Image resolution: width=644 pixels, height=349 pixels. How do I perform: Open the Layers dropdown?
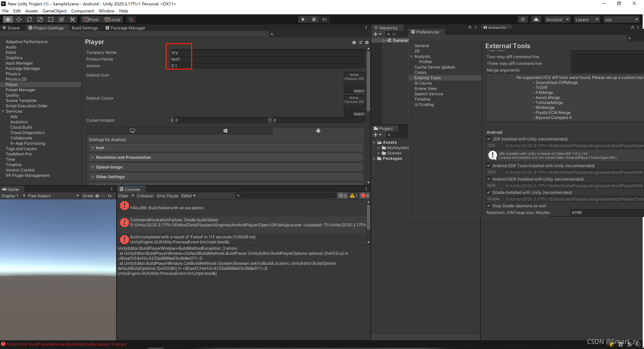tap(587, 19)
